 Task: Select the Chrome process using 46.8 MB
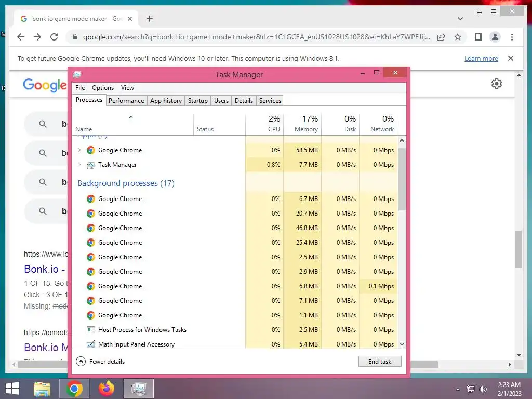pyautogui.click(x=234, y=228)
